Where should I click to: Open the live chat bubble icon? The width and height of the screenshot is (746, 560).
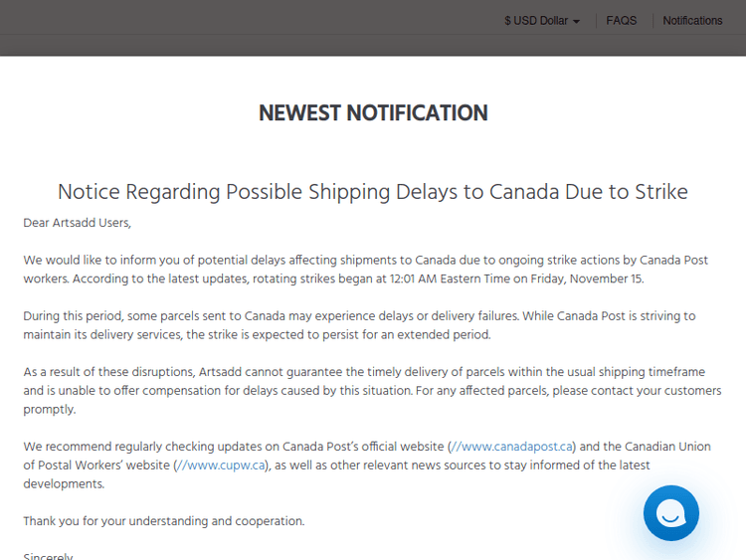tap(670, 513)
